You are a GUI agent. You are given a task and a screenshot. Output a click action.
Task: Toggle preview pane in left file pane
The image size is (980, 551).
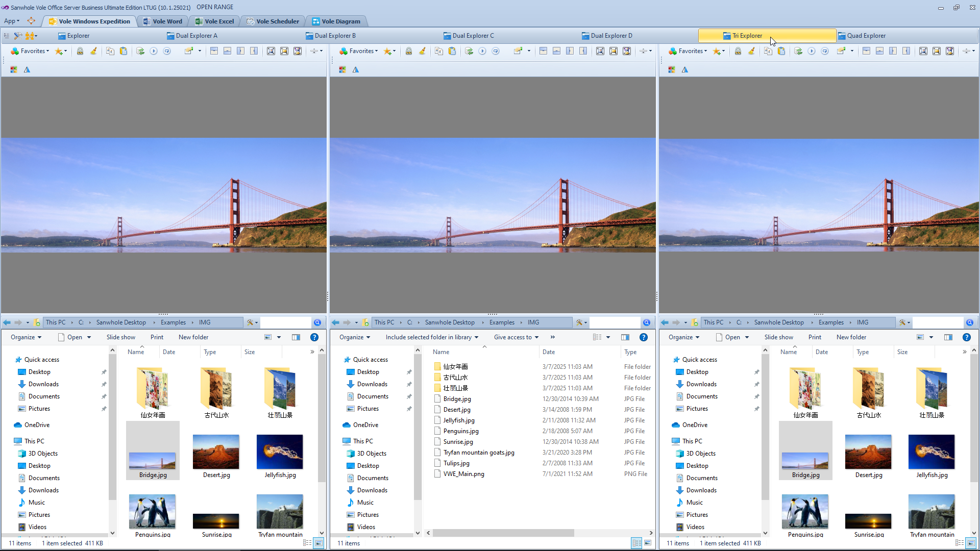click(296, 337)
